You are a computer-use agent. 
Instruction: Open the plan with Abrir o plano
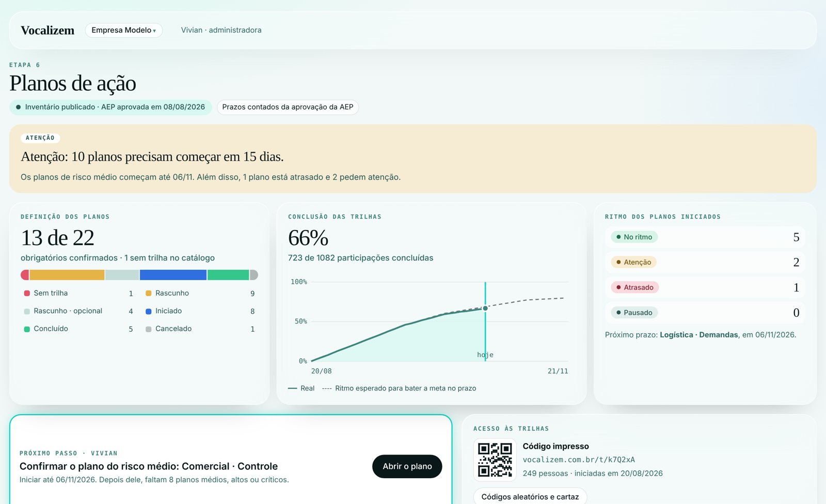[407, 466]
